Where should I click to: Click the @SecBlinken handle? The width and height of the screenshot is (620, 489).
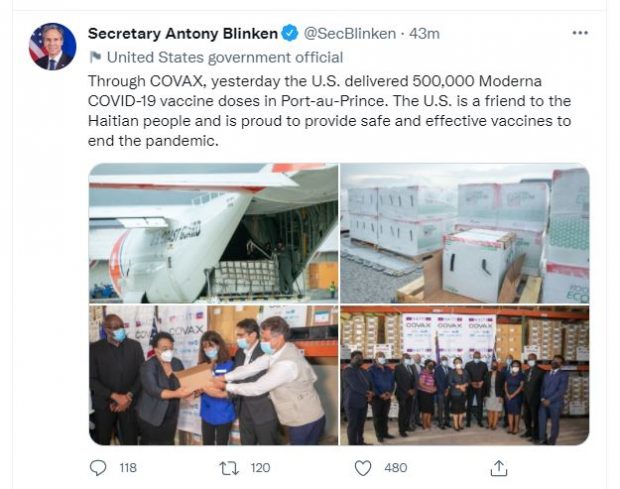(x=350, y=34)
